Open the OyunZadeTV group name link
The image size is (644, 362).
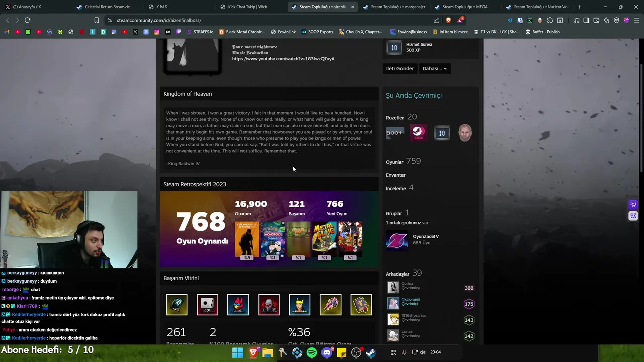click(426, 236)
